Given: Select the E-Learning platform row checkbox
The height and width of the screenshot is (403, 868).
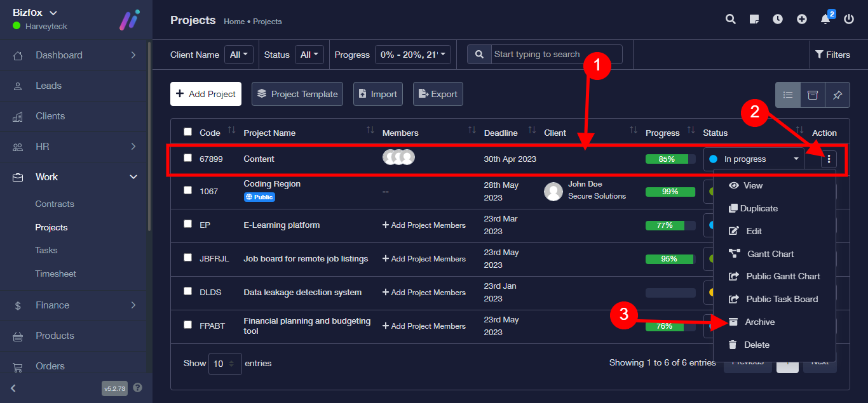Looking at the screenshot, I should [187, 224].
